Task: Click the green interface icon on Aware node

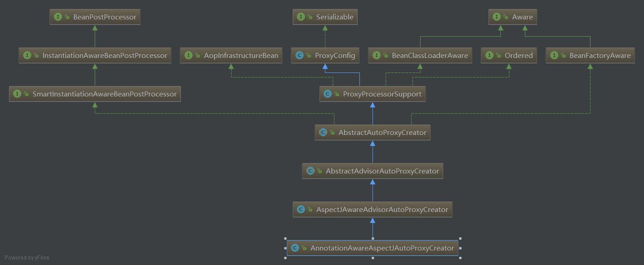Action: click(x=496, y=17)
